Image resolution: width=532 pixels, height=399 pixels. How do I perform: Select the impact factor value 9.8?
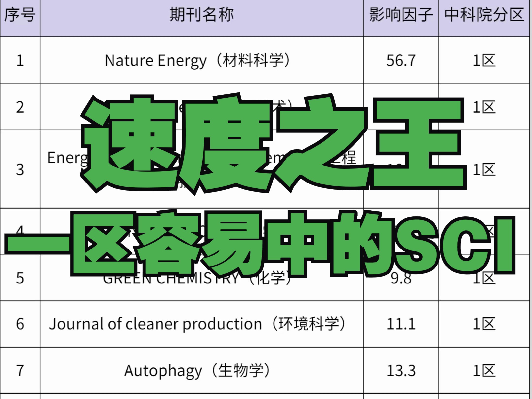point(401,278)
